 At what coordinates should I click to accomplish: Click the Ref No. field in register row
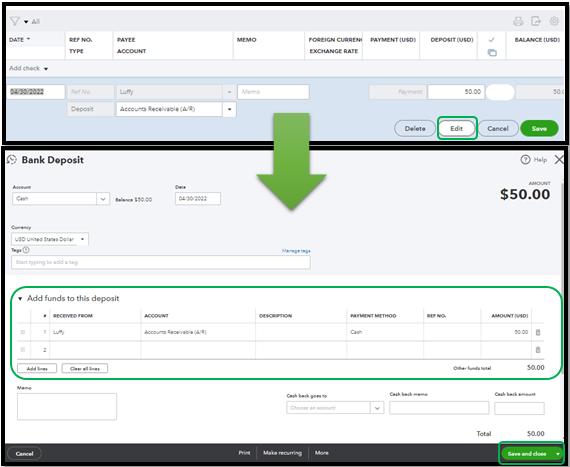click(91, 92)
